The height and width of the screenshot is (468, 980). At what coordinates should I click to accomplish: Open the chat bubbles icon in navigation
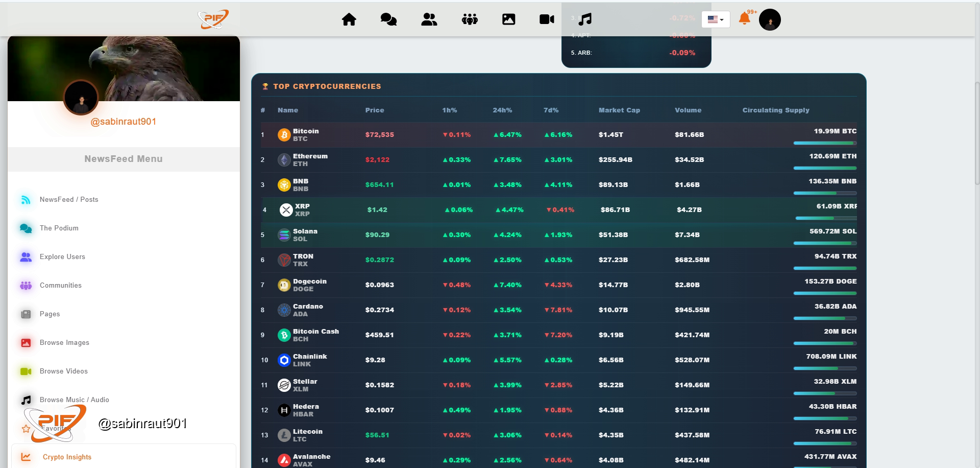pos(389,19)
